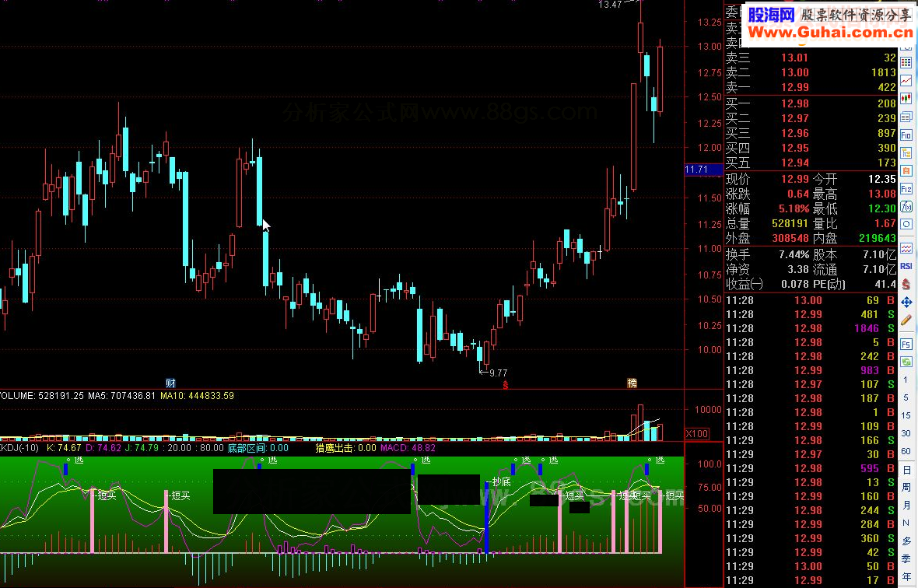Select the pencil drawing tool
The height and width of the screenshot is (588, 918).
tap(906, 320)
